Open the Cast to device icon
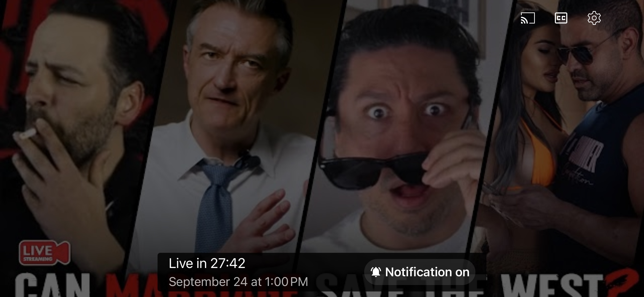644x297 pixels. tap(528, 18)
